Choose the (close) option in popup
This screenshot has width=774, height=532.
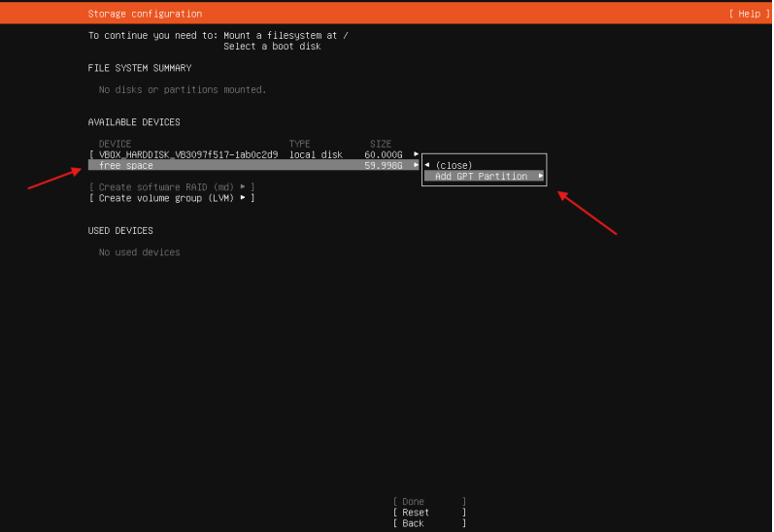pos(453,165)
